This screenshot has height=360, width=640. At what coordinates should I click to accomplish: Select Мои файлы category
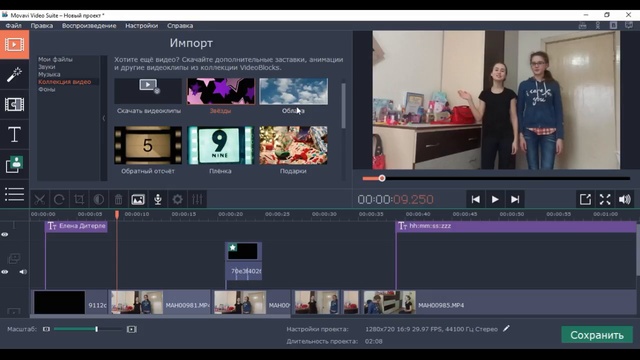point(56,59)
